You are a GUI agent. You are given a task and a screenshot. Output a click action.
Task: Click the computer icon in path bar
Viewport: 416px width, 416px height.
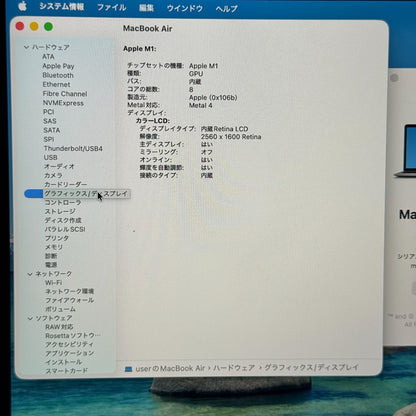[128, 369]
